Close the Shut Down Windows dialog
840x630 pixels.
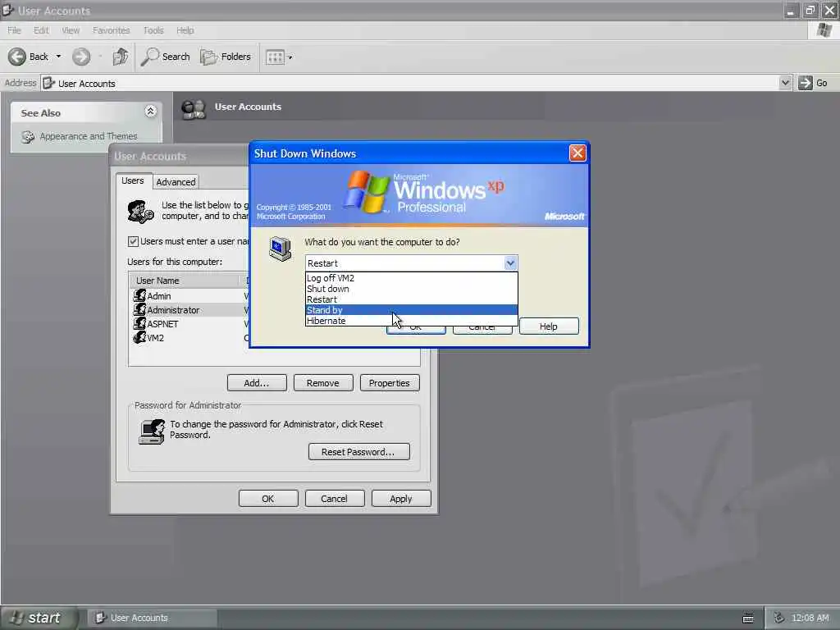click(577, 153)
